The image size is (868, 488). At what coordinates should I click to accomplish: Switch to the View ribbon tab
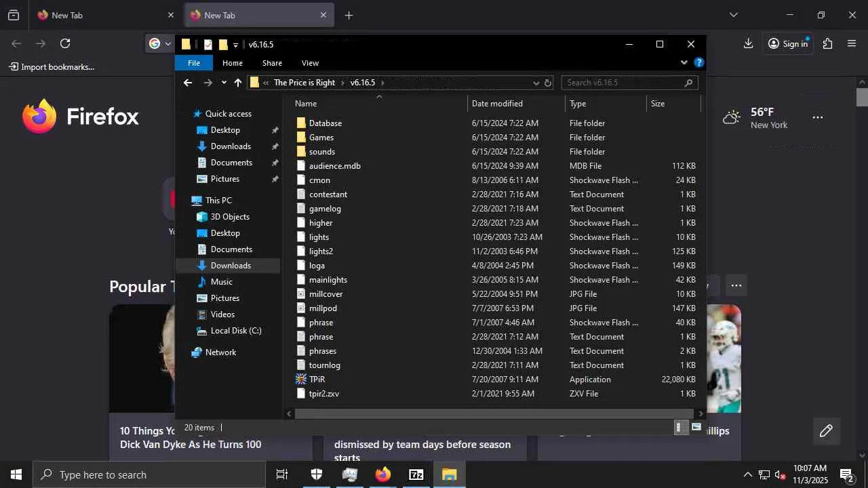tap(310, 63)
